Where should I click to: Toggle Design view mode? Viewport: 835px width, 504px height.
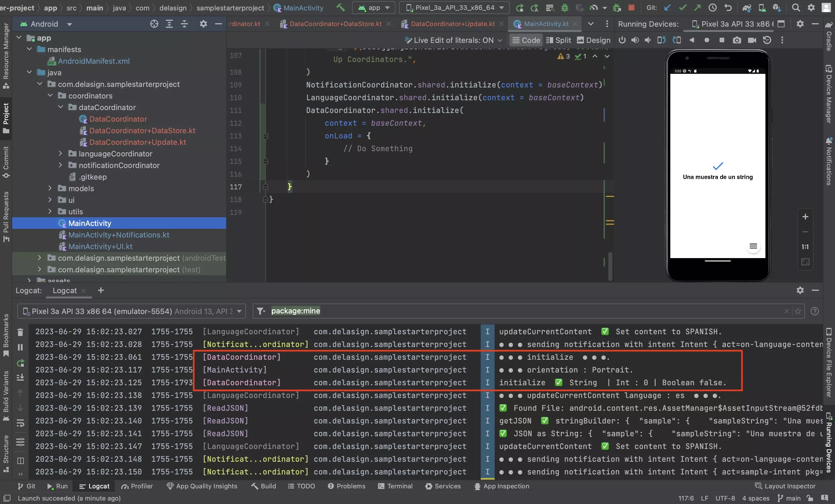[x=593, y=40]
